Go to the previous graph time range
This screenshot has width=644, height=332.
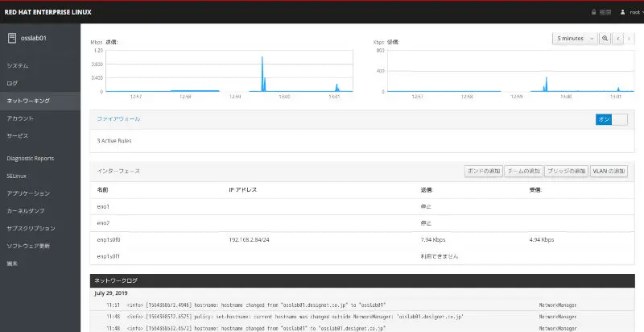[617, 38]
